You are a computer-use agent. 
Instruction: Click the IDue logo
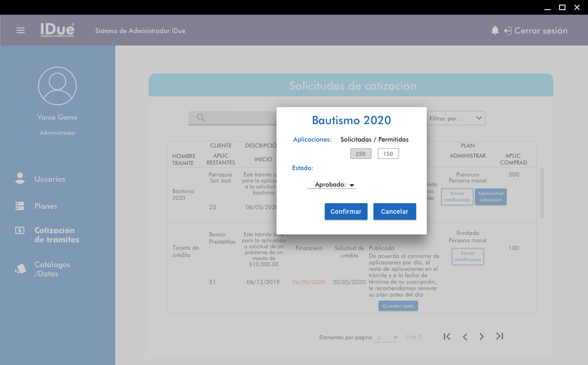[x=57, y=30]
